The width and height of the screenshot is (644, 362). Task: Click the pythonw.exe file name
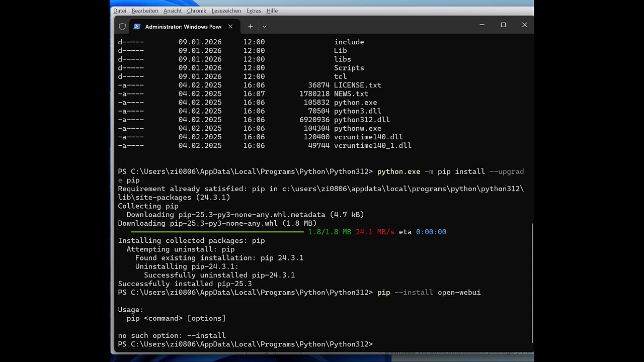pos(358,128)
